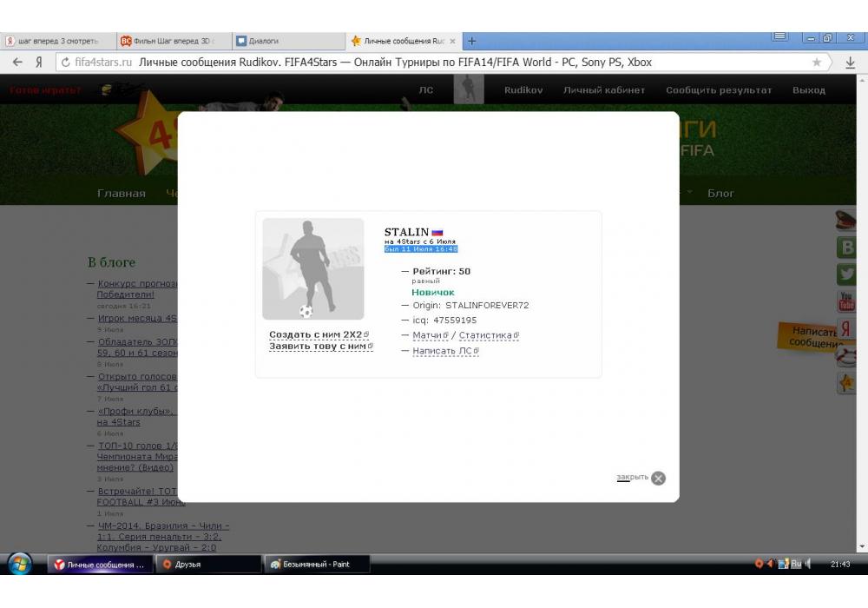Open the browser menu hamburger icon
868x608 pixels.
[779, 37]
